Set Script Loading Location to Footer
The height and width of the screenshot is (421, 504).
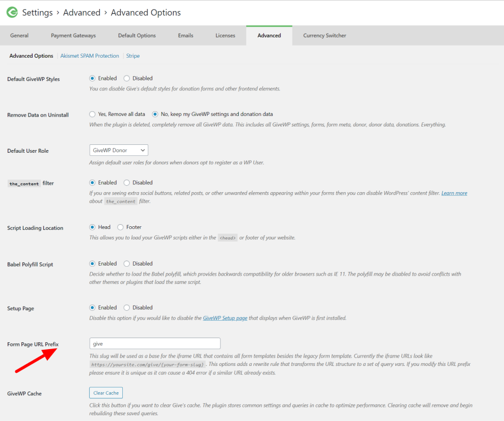pos(120,227)
